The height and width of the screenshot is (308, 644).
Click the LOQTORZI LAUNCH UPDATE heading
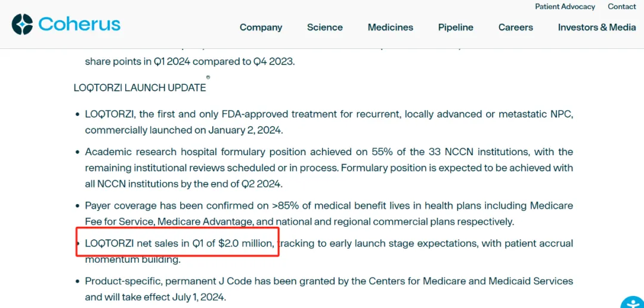(140, 88)
